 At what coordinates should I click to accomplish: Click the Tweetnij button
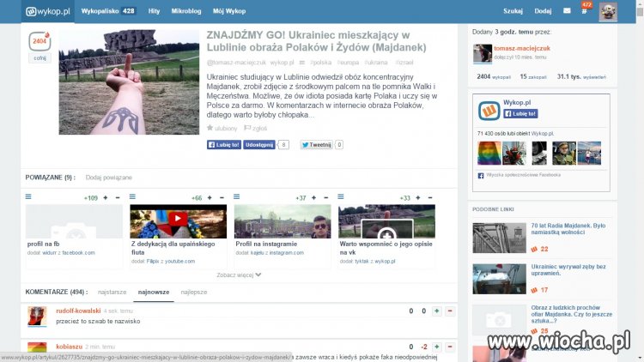(316, 144)
